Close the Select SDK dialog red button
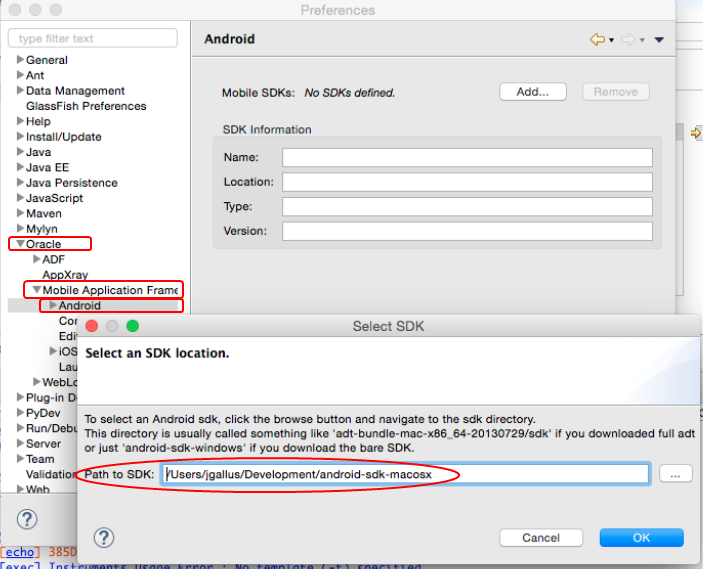704x570 pixels. point(92,326)
